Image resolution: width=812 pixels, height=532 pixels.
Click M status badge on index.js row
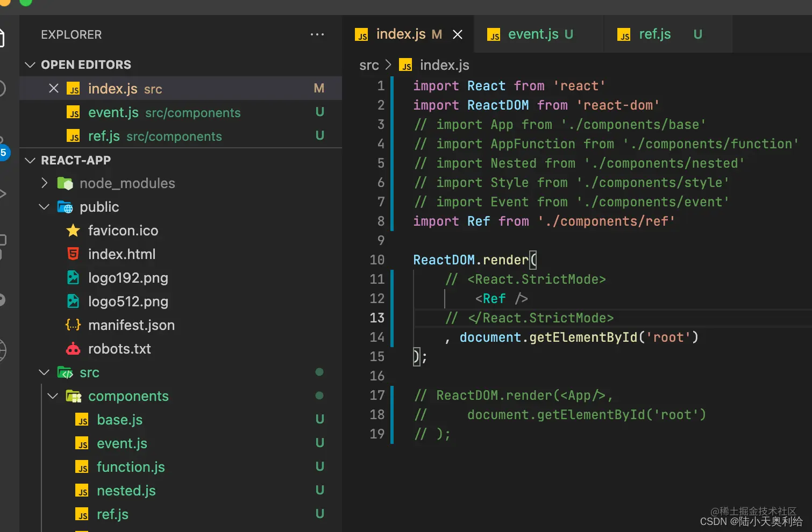[x=319, y=88]
